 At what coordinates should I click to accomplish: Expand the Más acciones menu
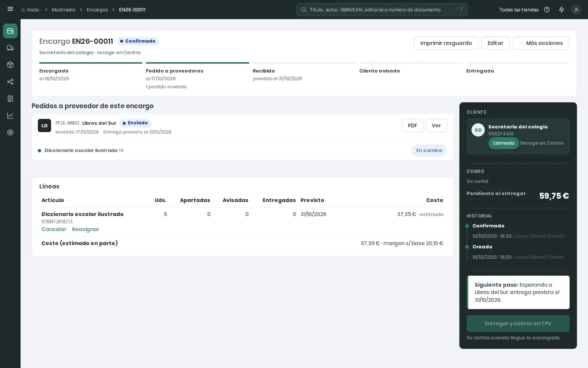[x=541, y=43]
